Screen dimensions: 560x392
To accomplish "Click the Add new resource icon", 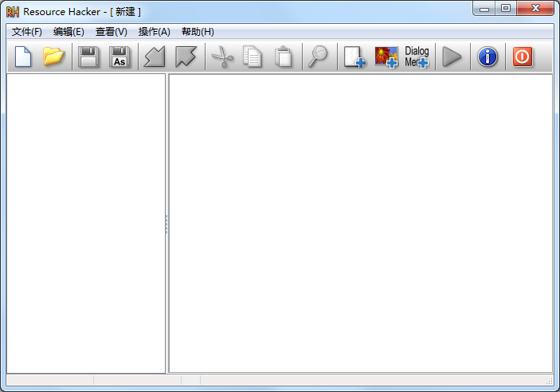I will click(x=354, y=57).
